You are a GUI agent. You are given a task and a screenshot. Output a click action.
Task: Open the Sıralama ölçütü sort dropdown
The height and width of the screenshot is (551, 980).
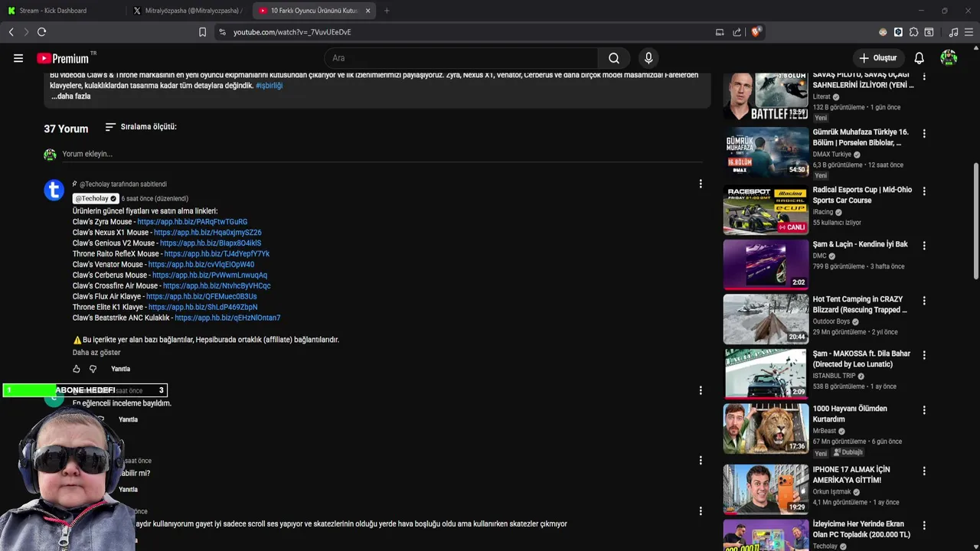click(141, 127)
